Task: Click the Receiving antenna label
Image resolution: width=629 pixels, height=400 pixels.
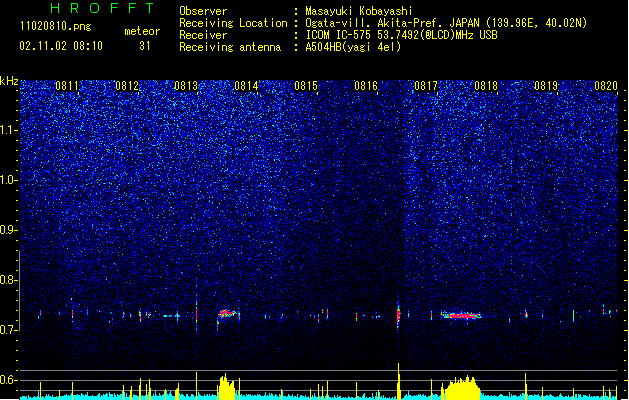Action: click(x=230, y=47)
